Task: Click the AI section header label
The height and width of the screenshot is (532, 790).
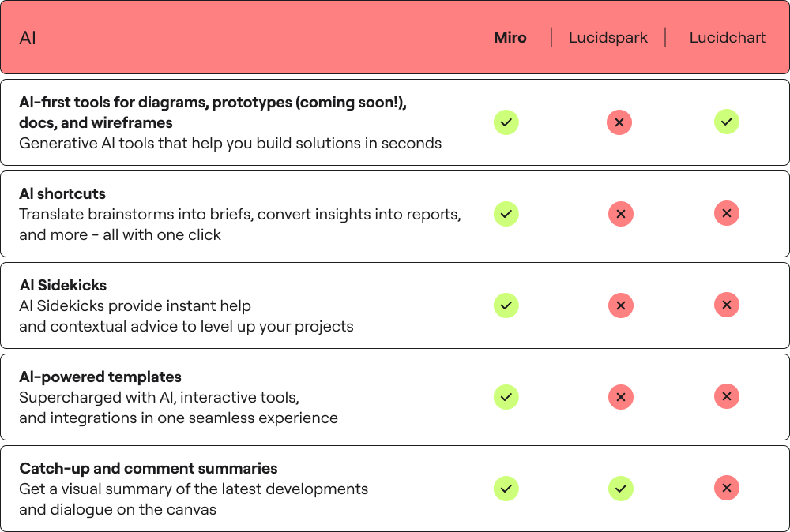Action: coord(28,38)
